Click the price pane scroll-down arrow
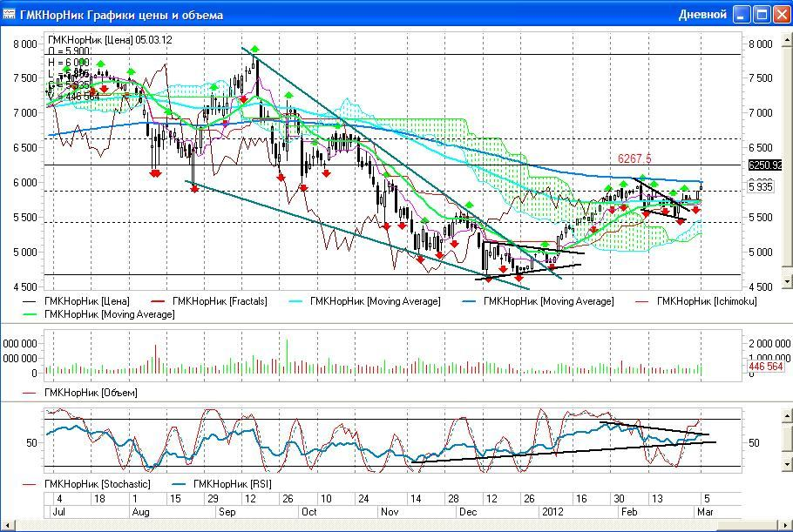The image size is (793, 532). pyautogui.click(x=788, y=281)
